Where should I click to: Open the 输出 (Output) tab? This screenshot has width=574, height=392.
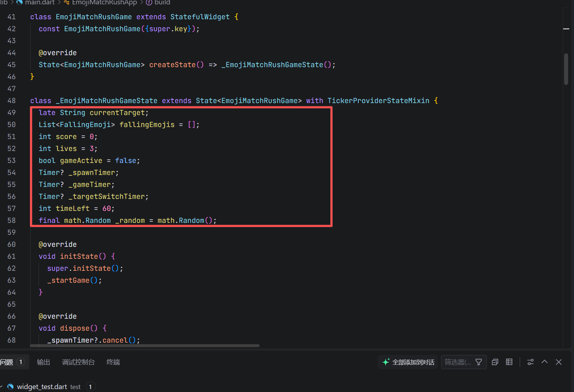point(44,362)
